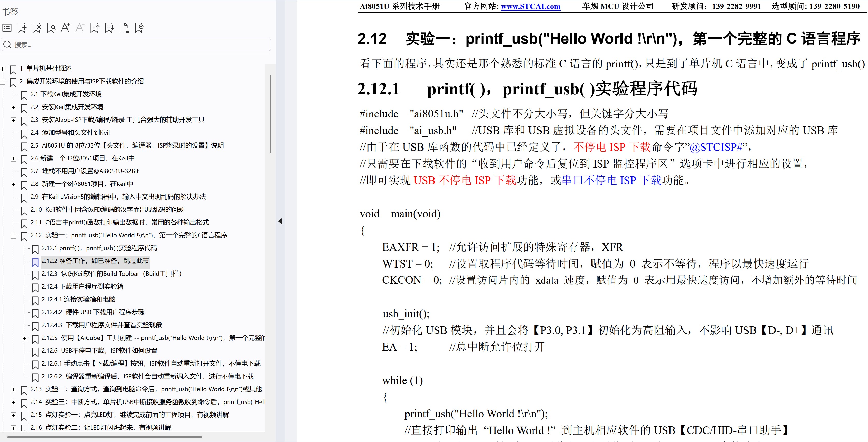Click the blue bookmark icon beside 2.12.2 准备工作

coord(35,262)
